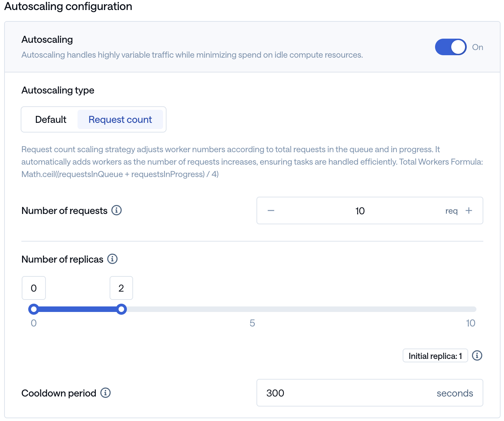504x421 pixels.
Task: Click the Autoscaling configuration heading
Action: click(x=68, y=7)
